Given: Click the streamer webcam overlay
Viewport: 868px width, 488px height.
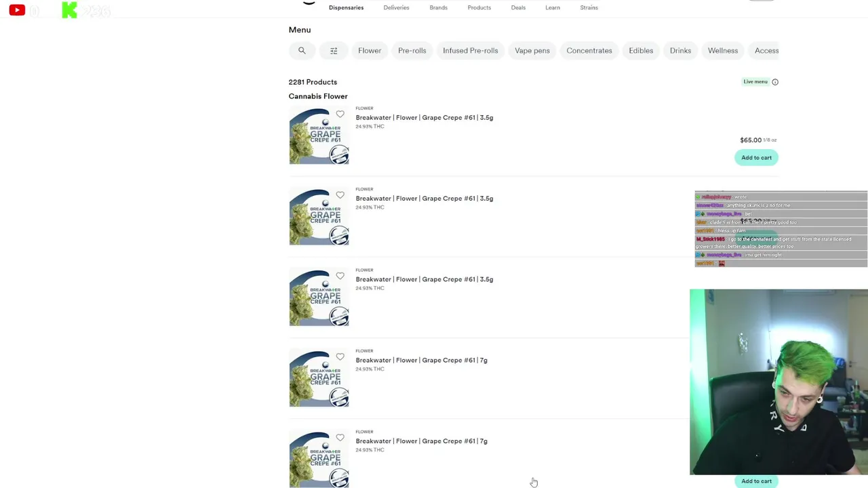Looking at the screenshot, I should [778, 382].
